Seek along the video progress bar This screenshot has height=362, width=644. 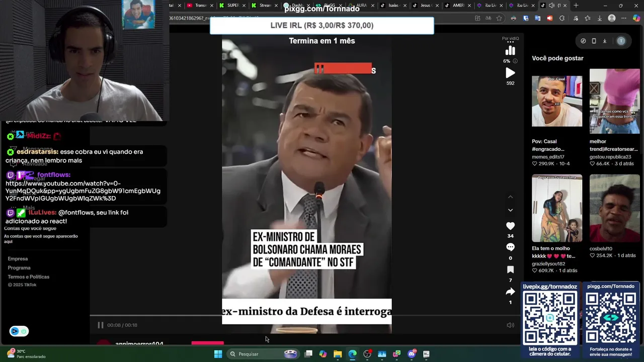click(304, 316)
